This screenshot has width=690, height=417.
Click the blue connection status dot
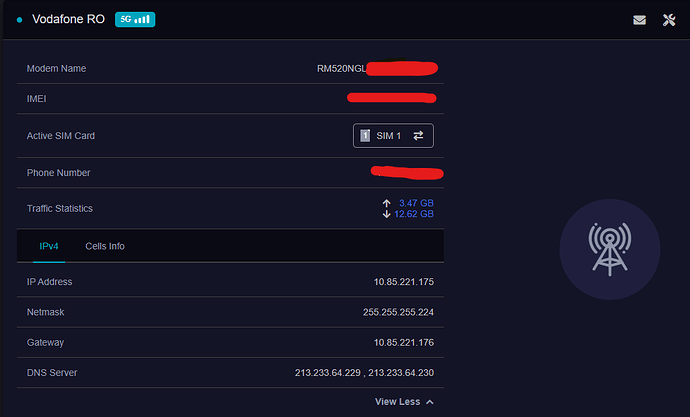coord(19,20)
